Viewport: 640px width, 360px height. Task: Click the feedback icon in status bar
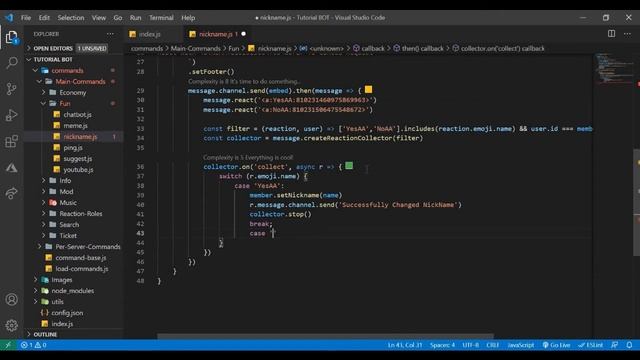click(615, 345)
